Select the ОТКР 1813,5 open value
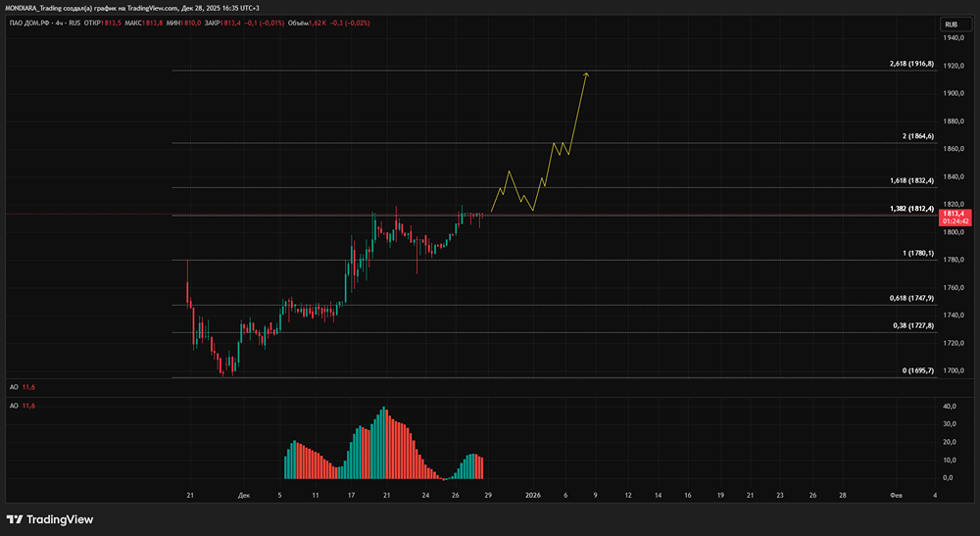980x536 pixels. point(103,24)
